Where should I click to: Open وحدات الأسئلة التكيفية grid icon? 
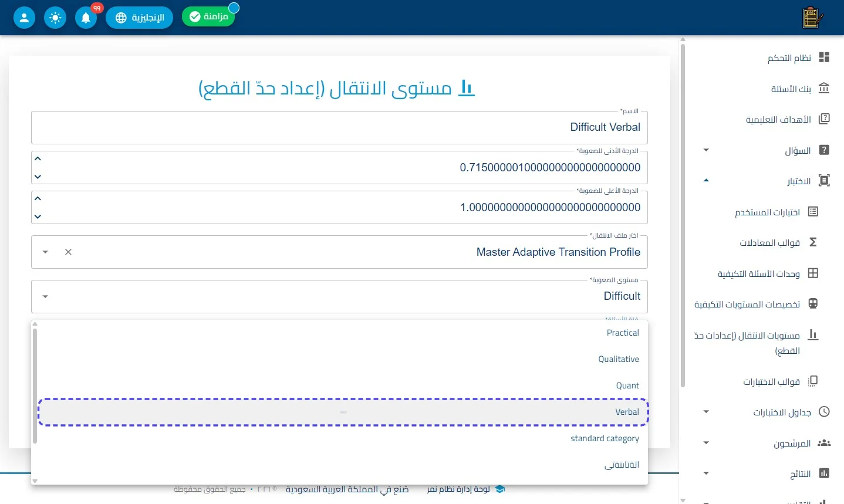point(813,273)
